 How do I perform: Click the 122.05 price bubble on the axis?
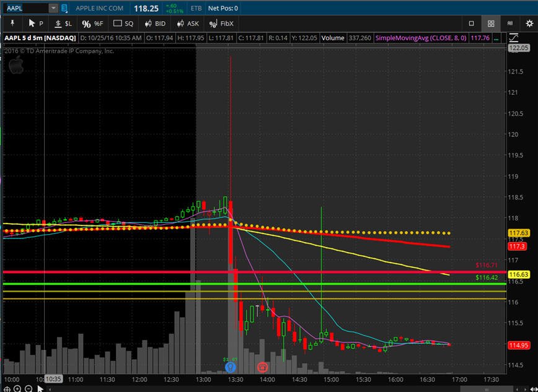(x=519, y=48)
